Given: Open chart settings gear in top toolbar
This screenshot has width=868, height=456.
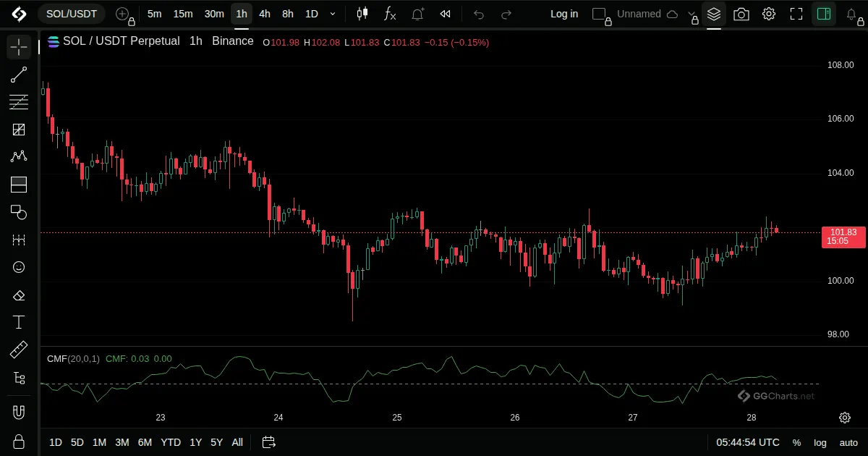Looking at the screenshot, I should pyautogui.click(x=769, y=14).
